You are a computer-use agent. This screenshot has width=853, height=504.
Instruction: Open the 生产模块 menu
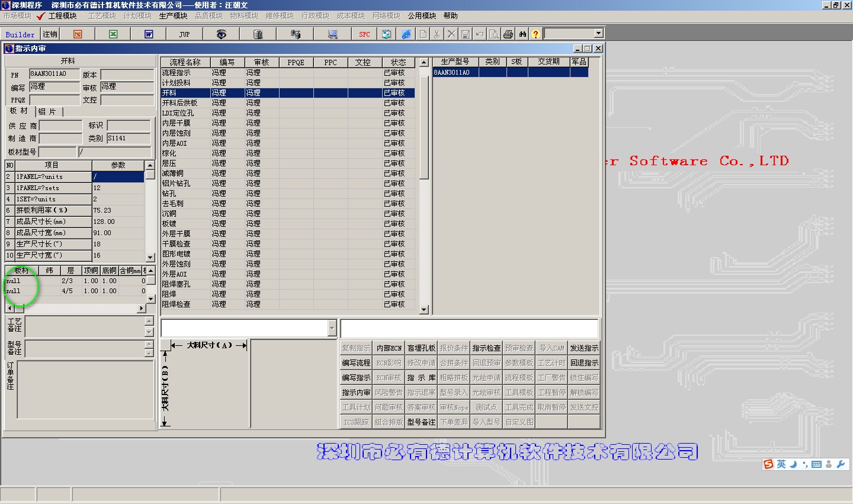[173, 16]
